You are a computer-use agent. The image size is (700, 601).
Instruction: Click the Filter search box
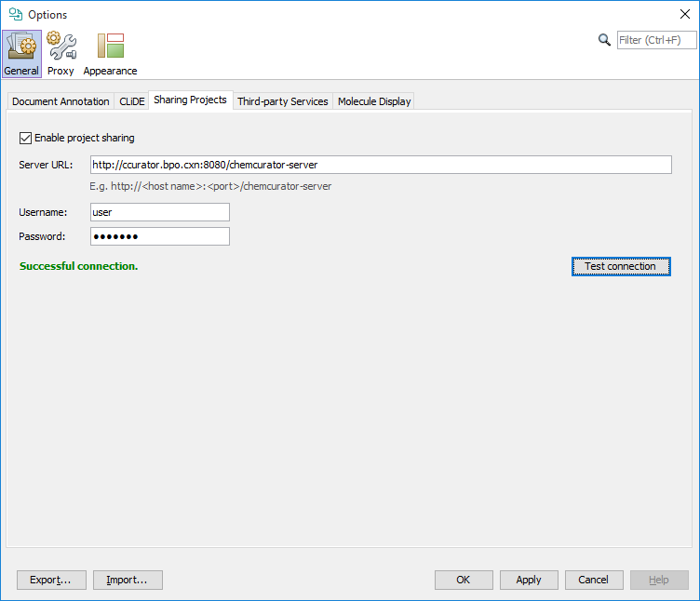click(x=656, y=40)
